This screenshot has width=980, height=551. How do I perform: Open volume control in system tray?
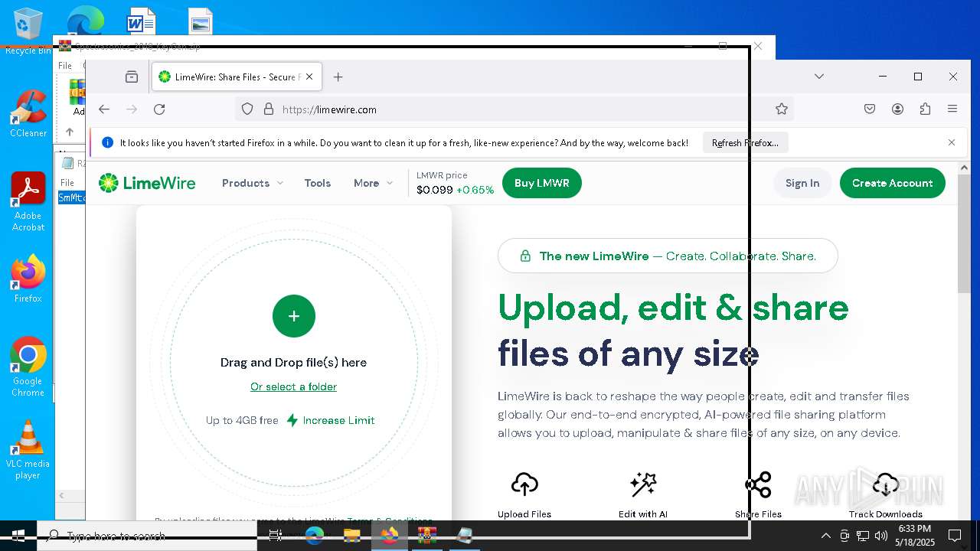881,536
